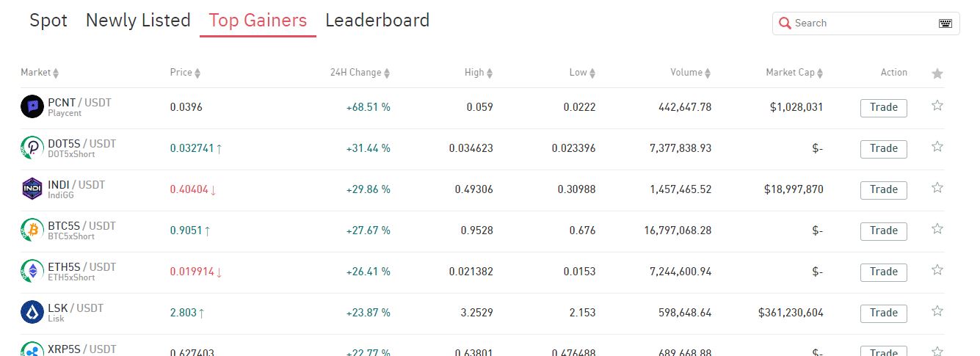
Task: Sort by the 24H Change column arrows
Action: (387, 73)
